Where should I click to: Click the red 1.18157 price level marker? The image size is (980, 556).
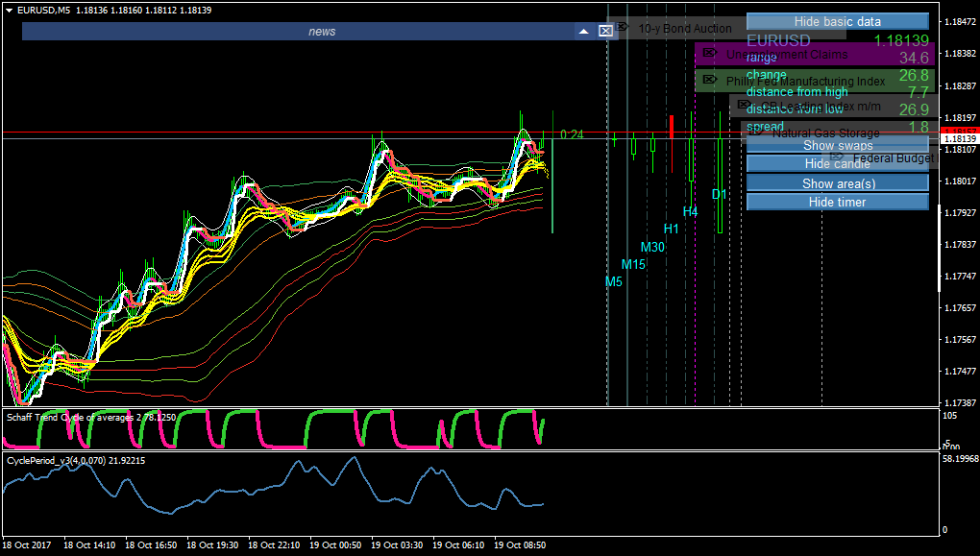(958, 130)
